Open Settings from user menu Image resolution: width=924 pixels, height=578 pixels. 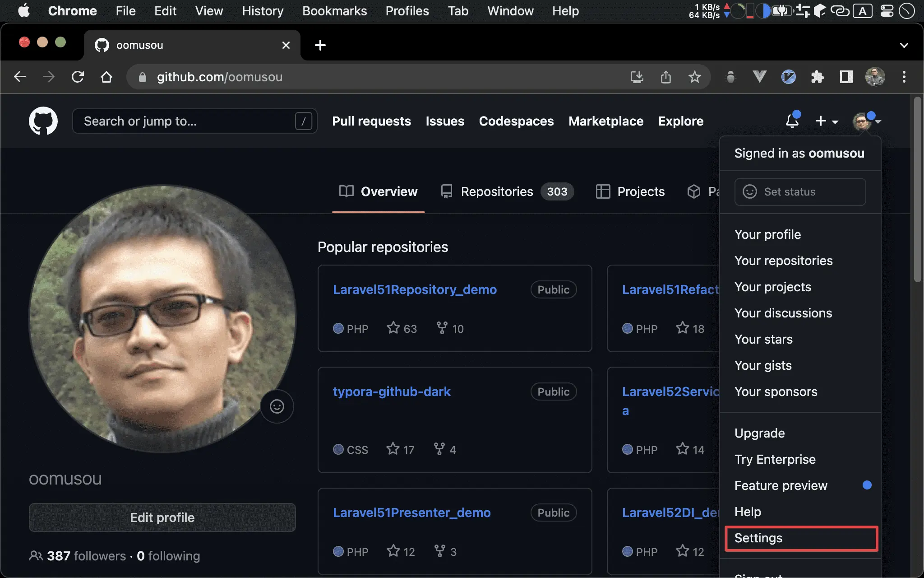(x=800, y=538)
